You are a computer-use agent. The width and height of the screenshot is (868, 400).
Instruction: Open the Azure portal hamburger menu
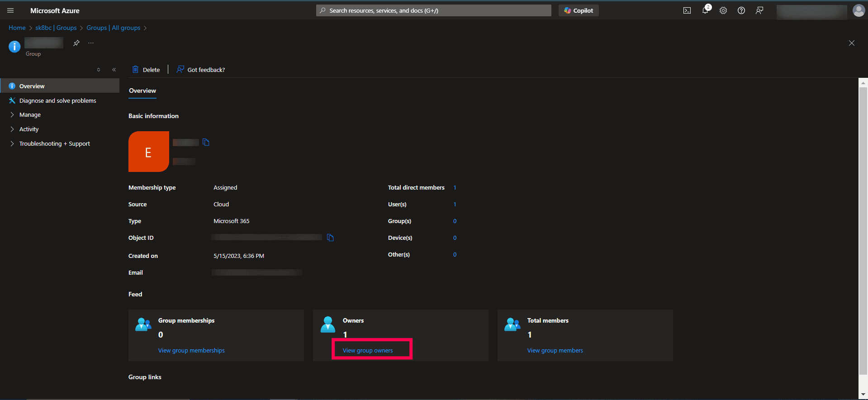pos(10,10)
